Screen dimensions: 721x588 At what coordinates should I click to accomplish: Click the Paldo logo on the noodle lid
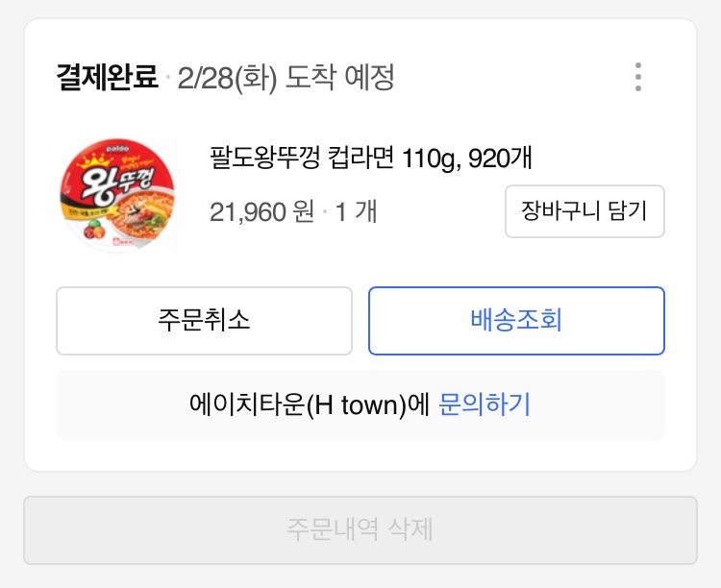117,149
